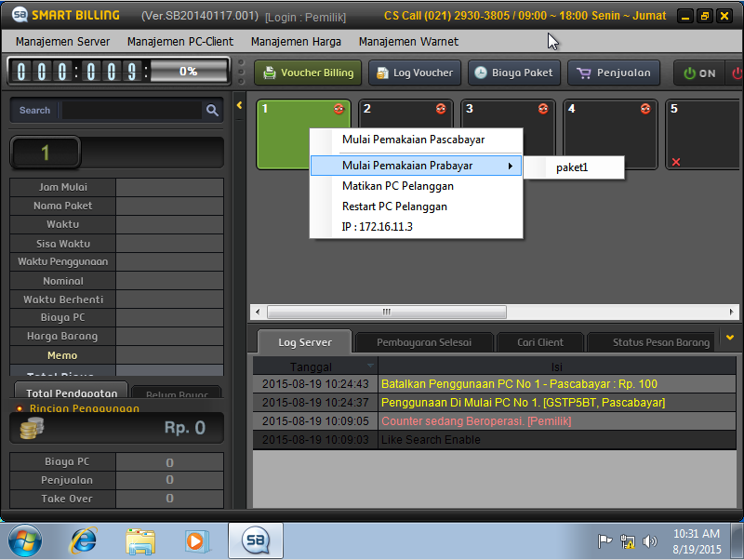Launch Internet Explorer from taskbar
This screenshot has width=744, height=560.
tap(83, 541)
